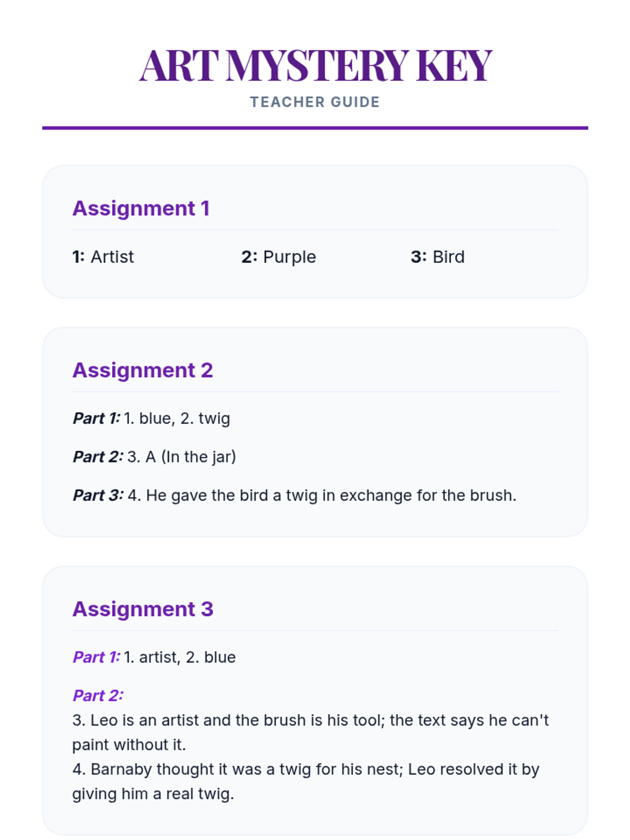The width and height of the screenshot is (630, 840).
Task: Select the answer '3. A (In the jar)'
Action: (182, 457)
